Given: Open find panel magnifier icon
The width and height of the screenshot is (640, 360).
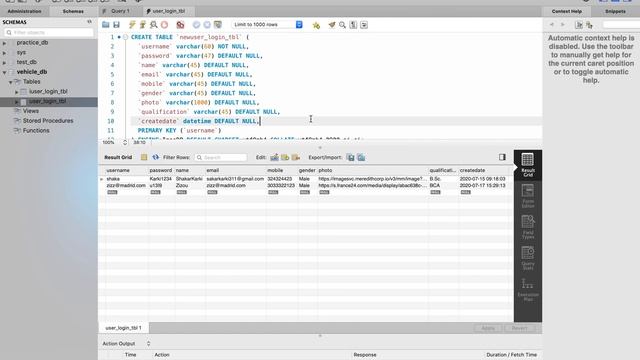Looking at the screenshot, I should (x=342, y=25).
